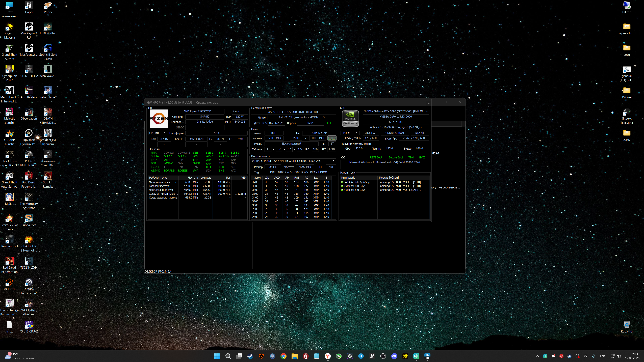Click the BIOS date 07/11/2025 field
This screenshot has height=362, width=644.
[x=276, y=123]
